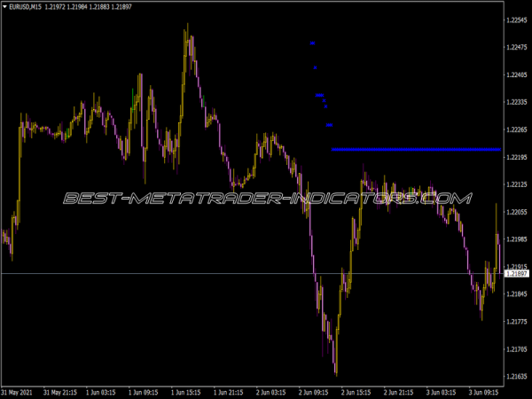Click the best-metatrader-indicators.com watermark
The height and width of the screenshot is (399, 532).
[266, 198]
